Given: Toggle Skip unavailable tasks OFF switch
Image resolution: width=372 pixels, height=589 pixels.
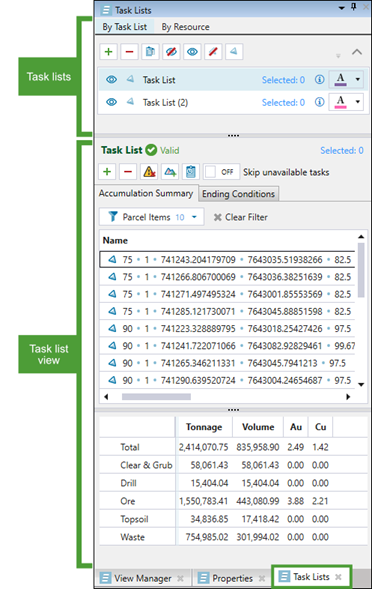Looking at the screenshot, I should 222,172.
